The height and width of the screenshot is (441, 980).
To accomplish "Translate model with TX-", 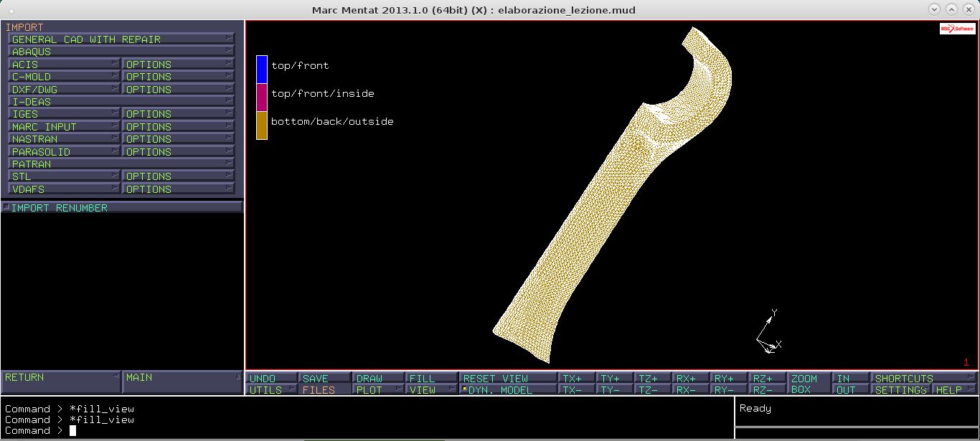I will point(578,390).
